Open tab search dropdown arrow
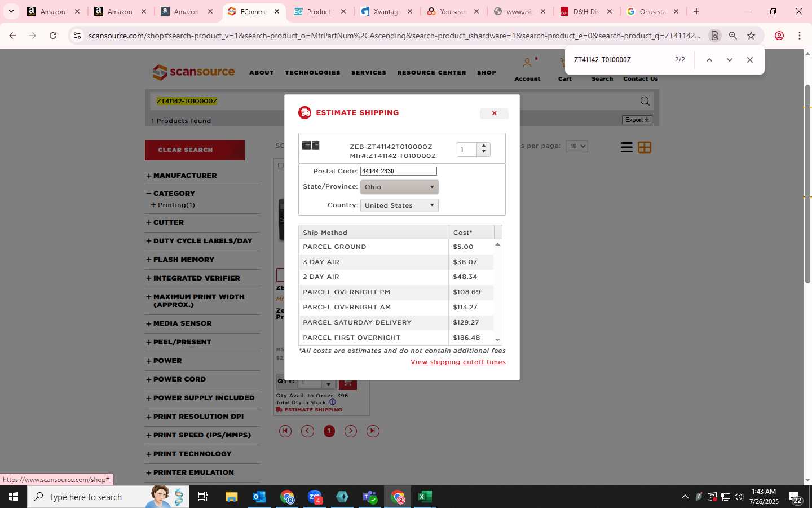This screenshot has height=508, width=812. (11, 11)
